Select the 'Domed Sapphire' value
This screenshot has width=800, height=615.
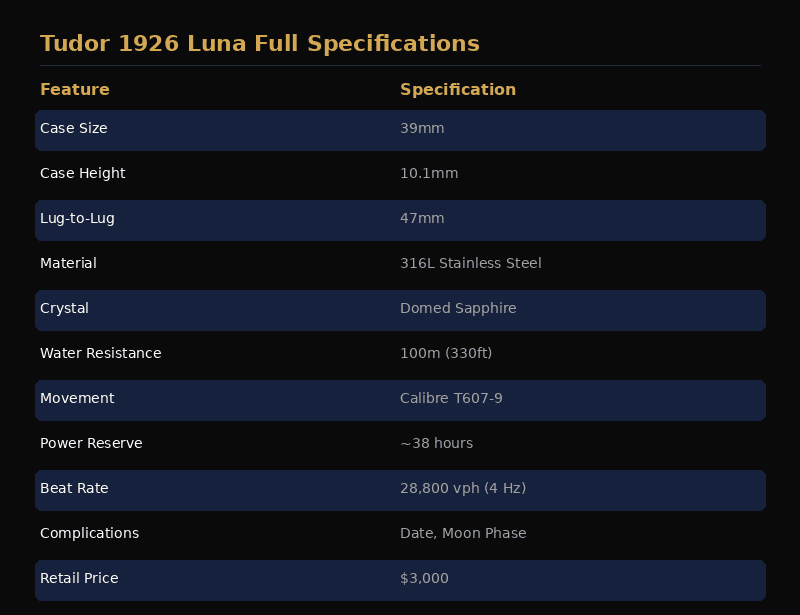pos(458,308)
